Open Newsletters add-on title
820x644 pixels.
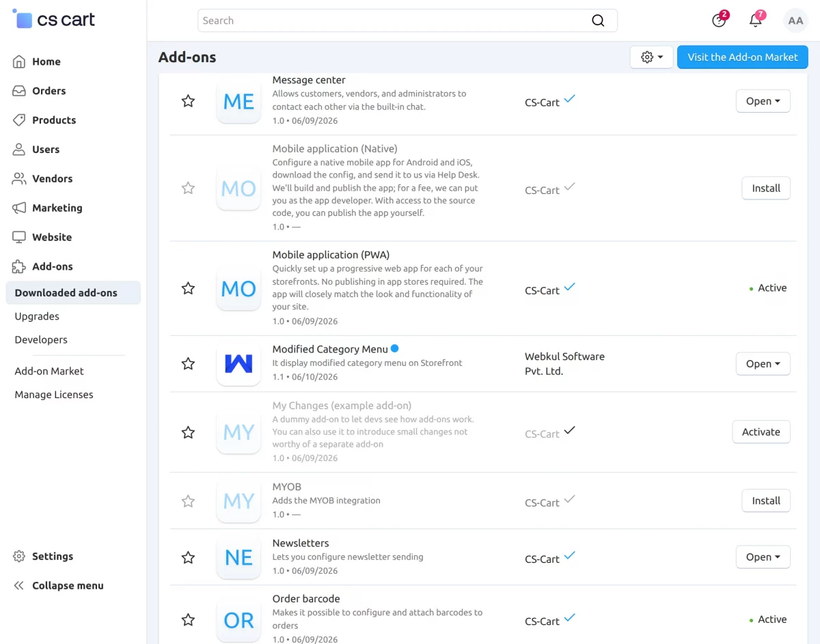pyautogui.click(x=301, y=543)
